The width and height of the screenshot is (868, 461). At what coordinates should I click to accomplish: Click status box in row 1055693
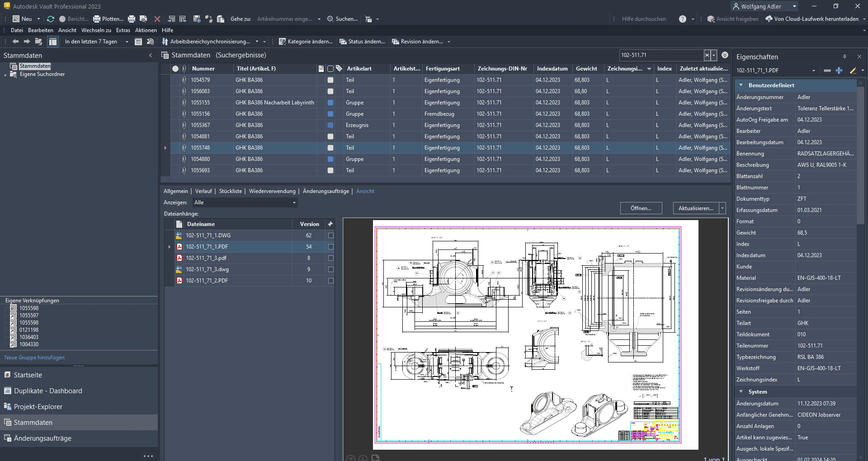330,170
